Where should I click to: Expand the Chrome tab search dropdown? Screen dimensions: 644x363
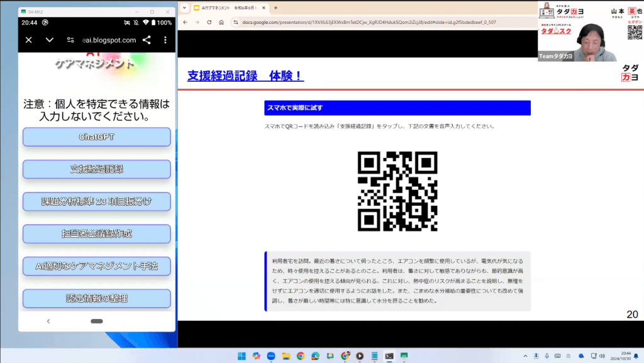pos(184,8)
